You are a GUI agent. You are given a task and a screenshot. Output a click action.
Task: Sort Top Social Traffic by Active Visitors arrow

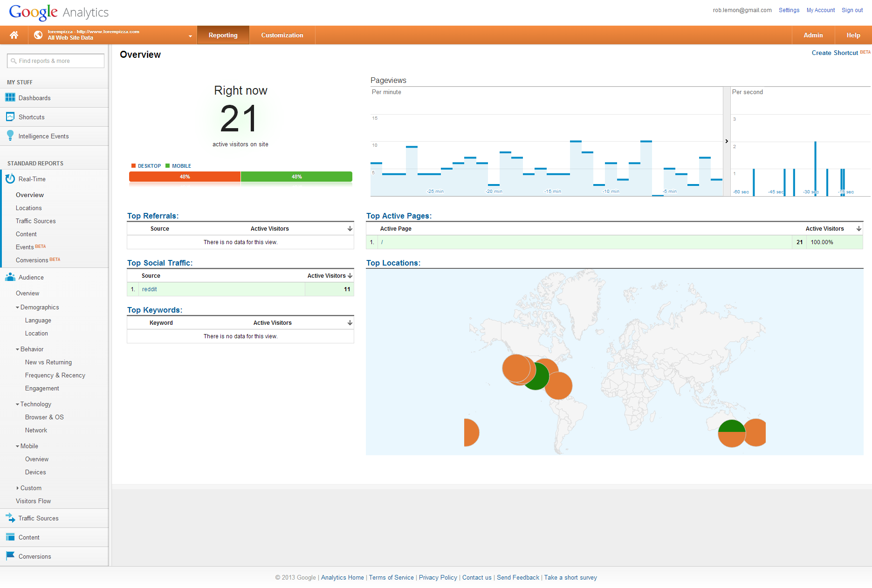[350, 276]
